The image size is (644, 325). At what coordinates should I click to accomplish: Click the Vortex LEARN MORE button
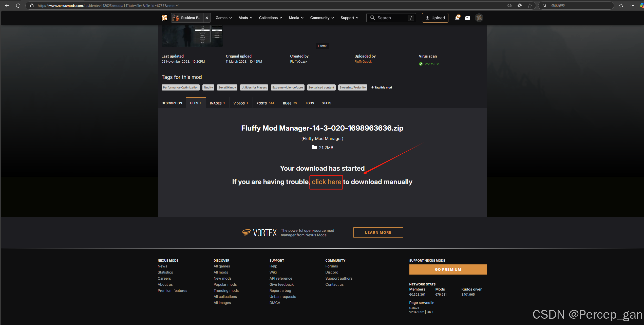[378, 232]
